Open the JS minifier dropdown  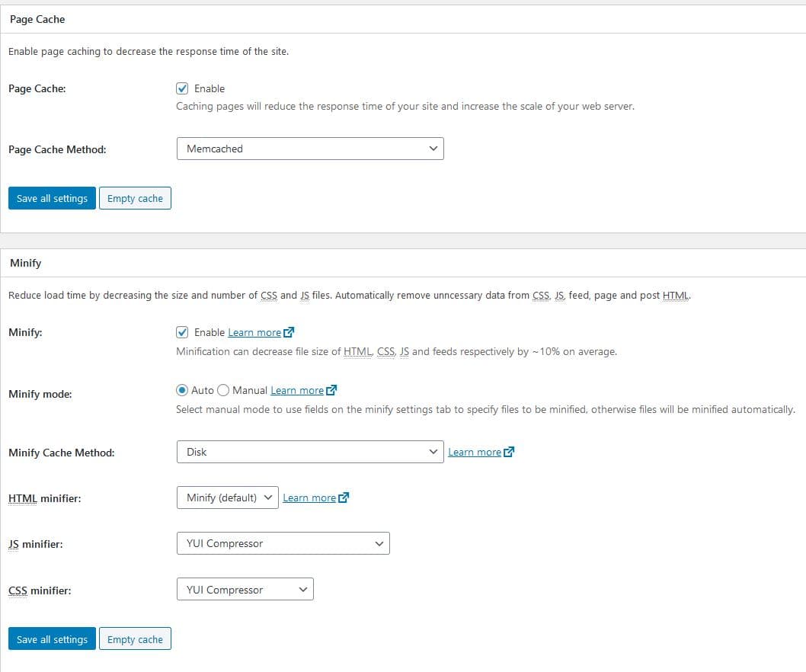pos(283,543)
